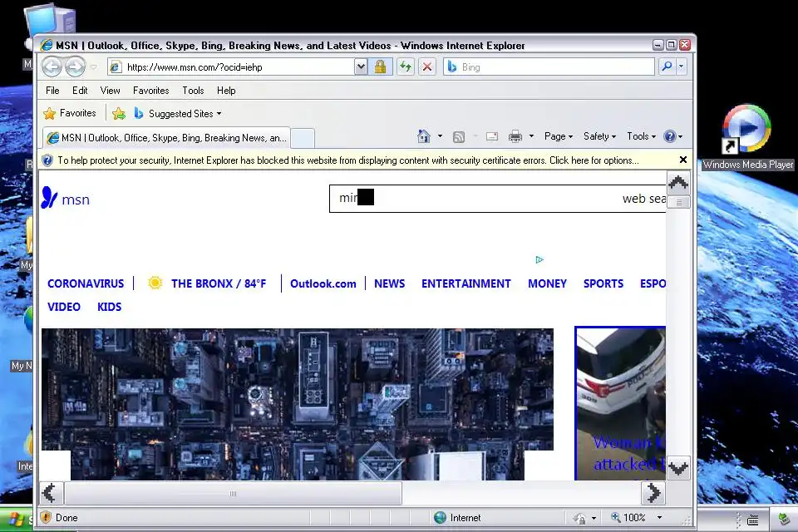Click the information bar shield icon
The image size is (798, 532).
pos(47,160)
